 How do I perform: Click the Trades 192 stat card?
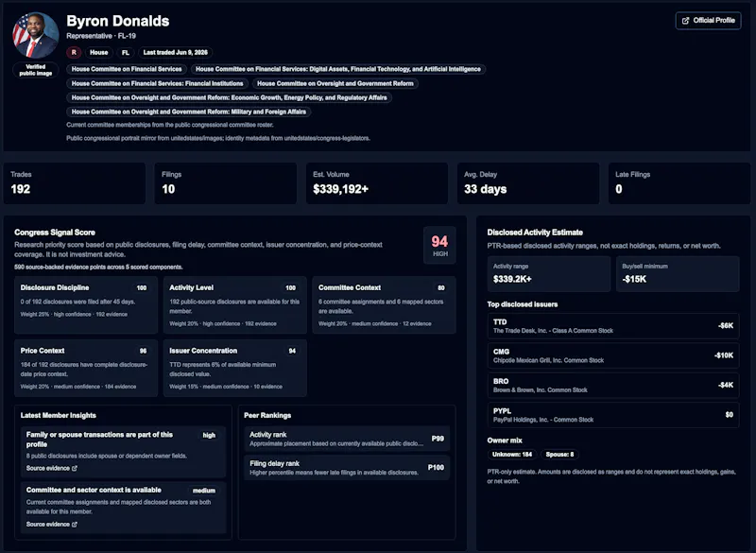(75, 183)
